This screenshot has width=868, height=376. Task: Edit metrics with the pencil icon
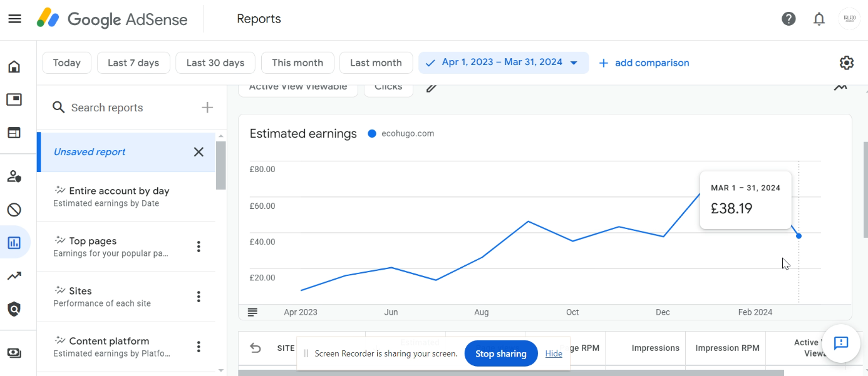click(x=431, y=88)
